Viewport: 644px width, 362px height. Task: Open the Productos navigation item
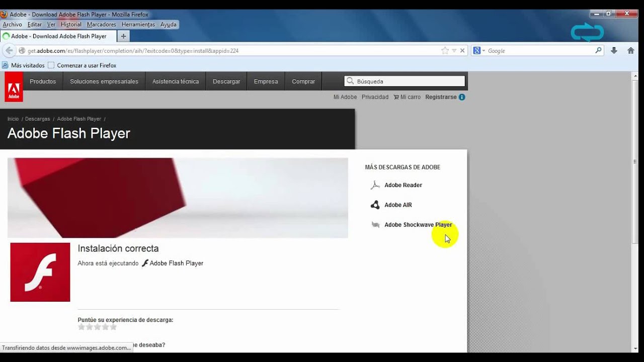pos(43,81)
